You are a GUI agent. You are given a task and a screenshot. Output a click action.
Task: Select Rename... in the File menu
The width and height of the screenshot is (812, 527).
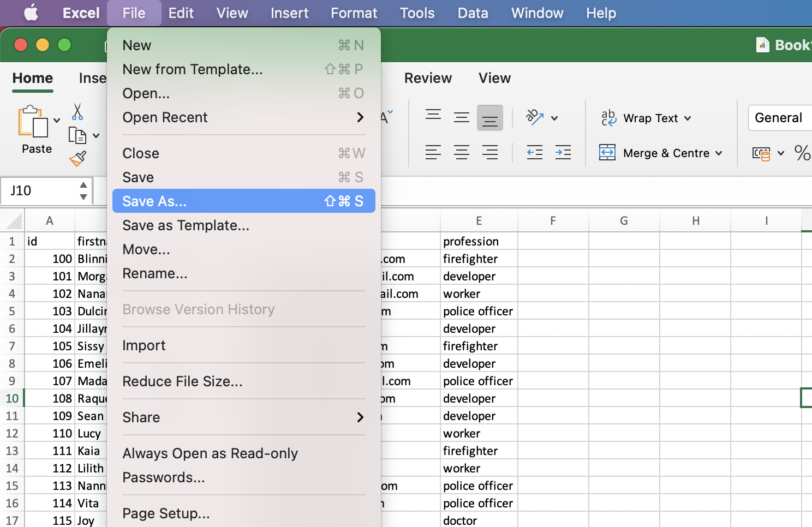click(244, 273)
